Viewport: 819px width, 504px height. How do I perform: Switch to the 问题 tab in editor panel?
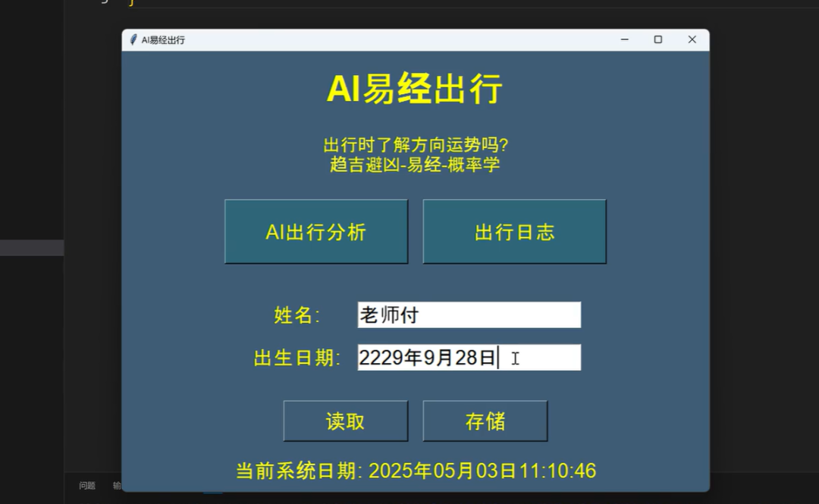87,486
